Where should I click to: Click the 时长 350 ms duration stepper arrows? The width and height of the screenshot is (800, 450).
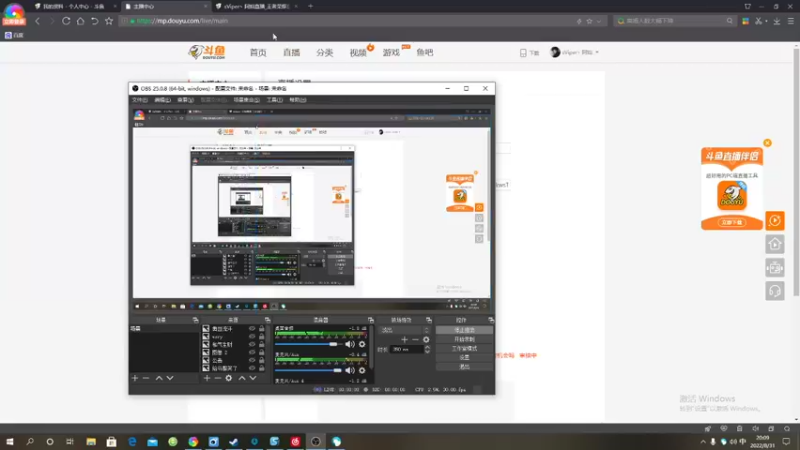coord(427,349)
